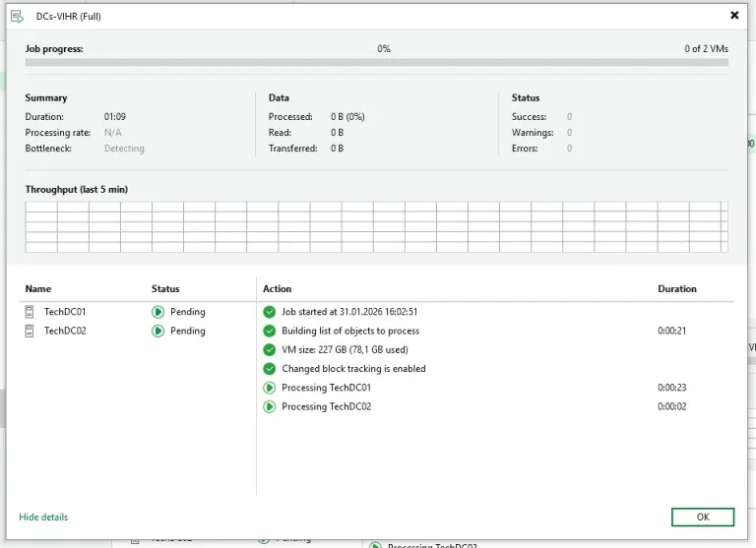Click the check icon for Changed block tracking
Viewport: 756px width, 548px height.
tap(269, 369)
